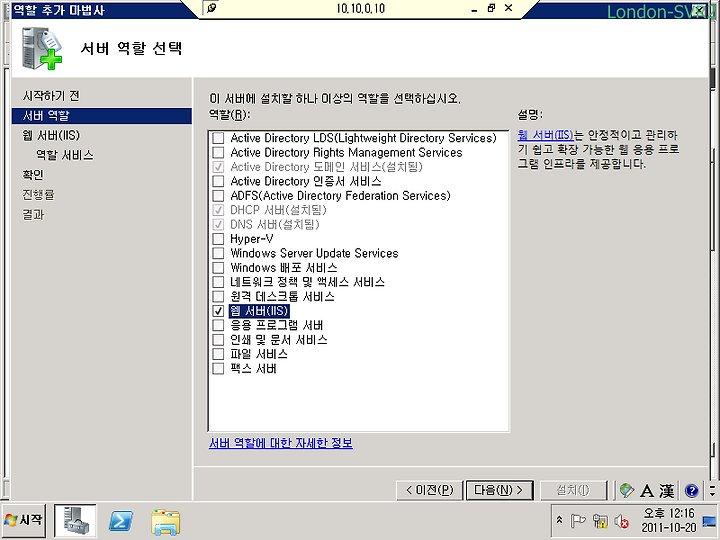Select the 웹 서버(IIS) highlighted role label
The width and height of the screenshot is (720, 540).
point(259,311)
